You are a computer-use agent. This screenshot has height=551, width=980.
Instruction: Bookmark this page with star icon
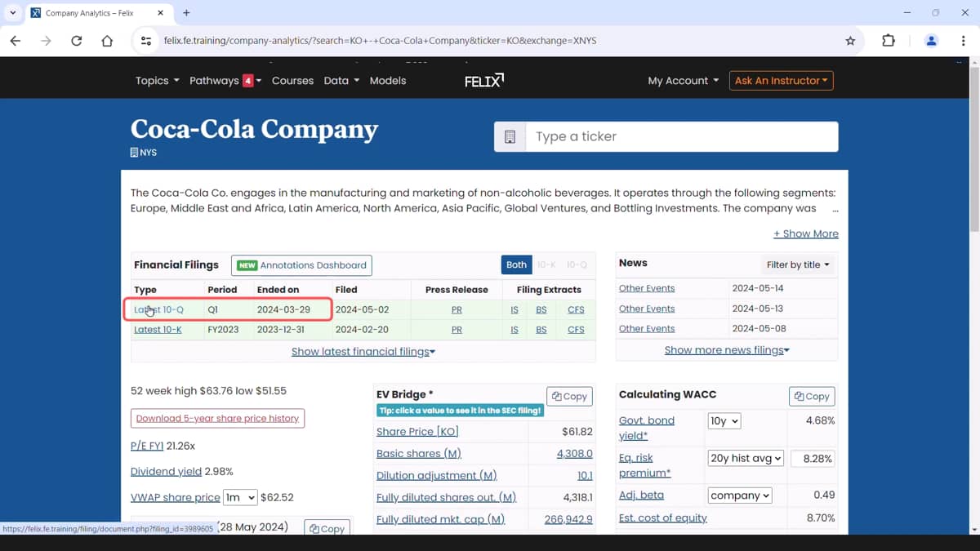tap(850, 41)
